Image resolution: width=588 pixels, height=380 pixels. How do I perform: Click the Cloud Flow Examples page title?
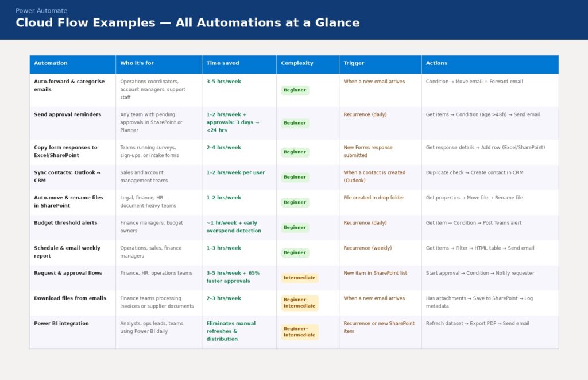click(x=188, y=22)
